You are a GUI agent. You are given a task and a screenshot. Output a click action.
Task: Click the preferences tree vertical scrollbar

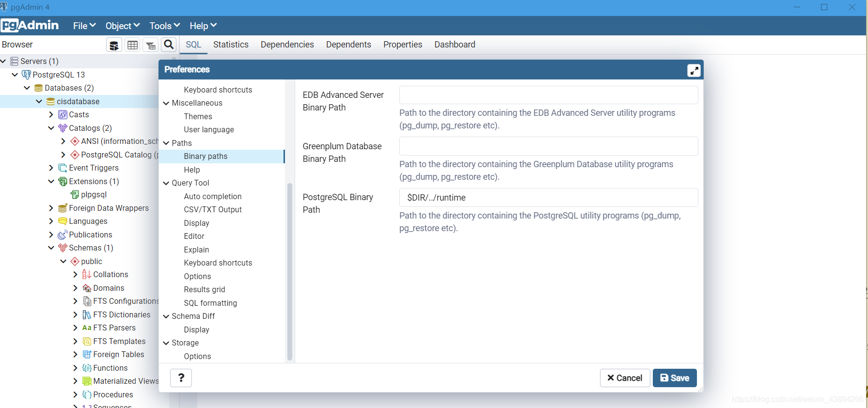click(290, 271)
